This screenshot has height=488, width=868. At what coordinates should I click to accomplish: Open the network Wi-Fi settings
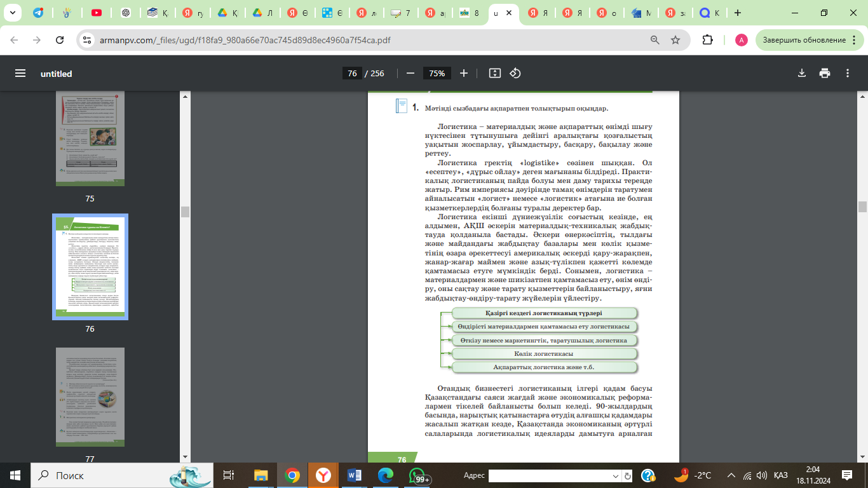[747, 475]
